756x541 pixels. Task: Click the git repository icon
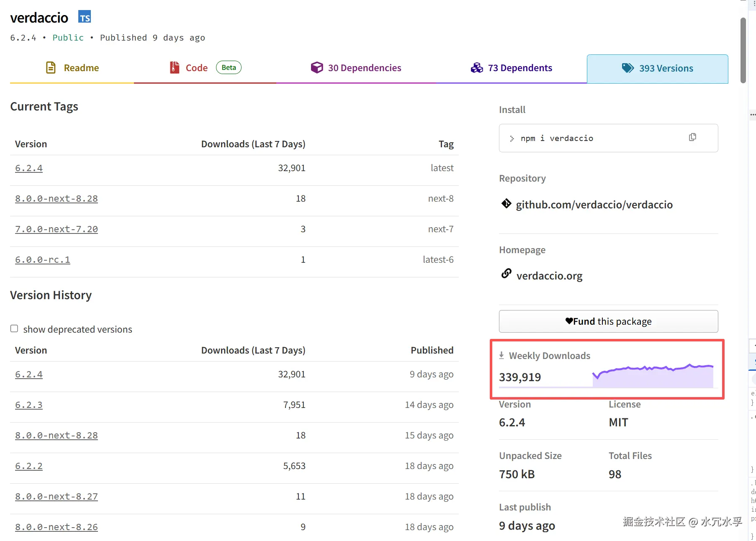[506, 204]
